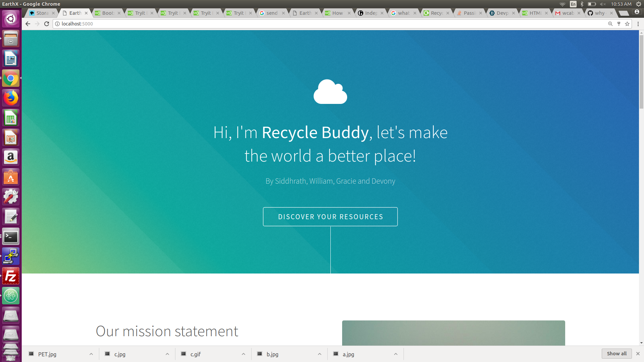Viewport: 644px width, 362px height.
Task: Switch to the GitHub why tab
Action: pyautogui.click(x=599, y=13)
